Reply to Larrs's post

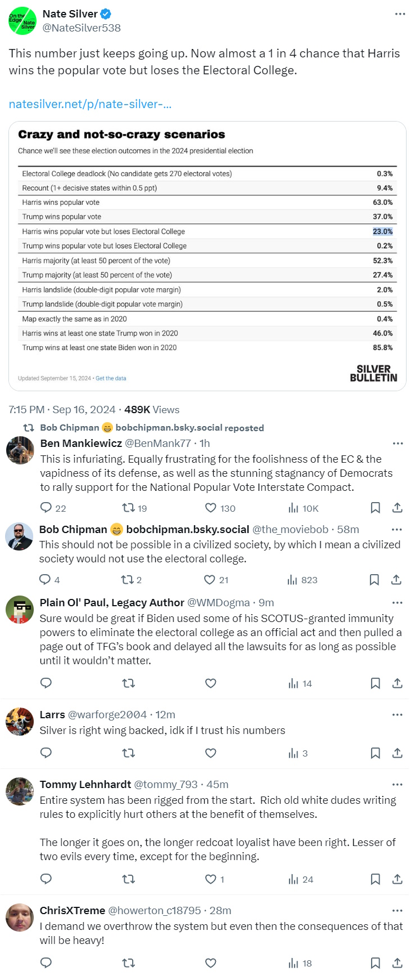[x=46, y=753]
